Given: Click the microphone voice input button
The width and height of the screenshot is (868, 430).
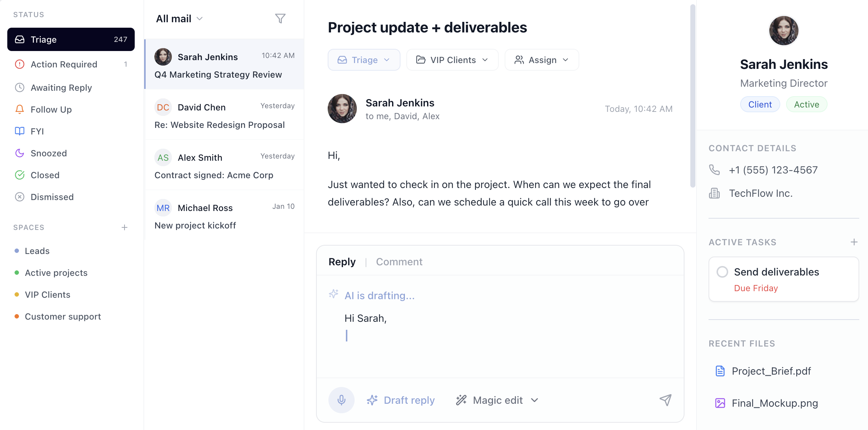Looking at the screenshot, I should tap(341, 400).
